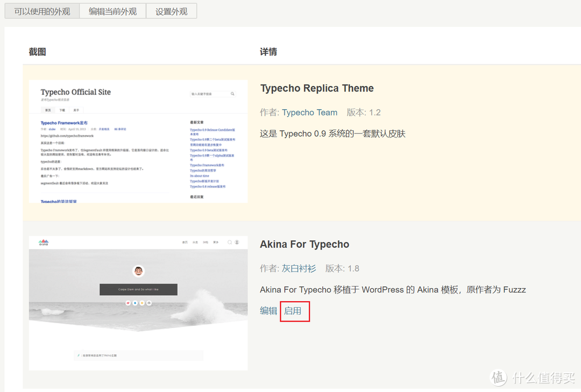Click the 截图 column header
This screenshot has width=581, height=392.
click(38, 52)
